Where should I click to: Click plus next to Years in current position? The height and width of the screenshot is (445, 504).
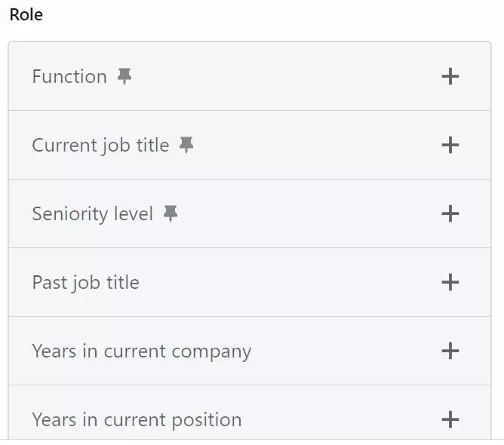450,419
